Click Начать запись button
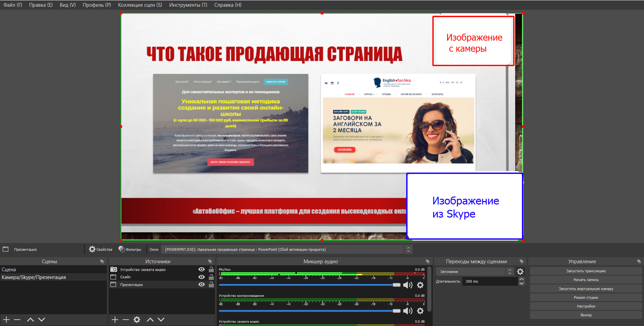 (x=586, y=280)
